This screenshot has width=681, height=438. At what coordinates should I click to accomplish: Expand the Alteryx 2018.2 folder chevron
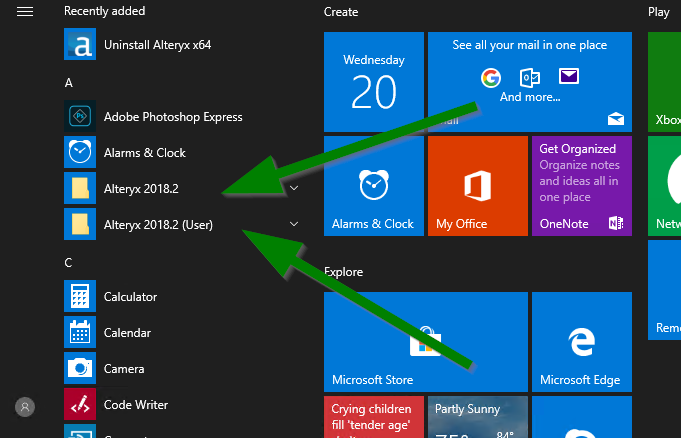point(294,188)
